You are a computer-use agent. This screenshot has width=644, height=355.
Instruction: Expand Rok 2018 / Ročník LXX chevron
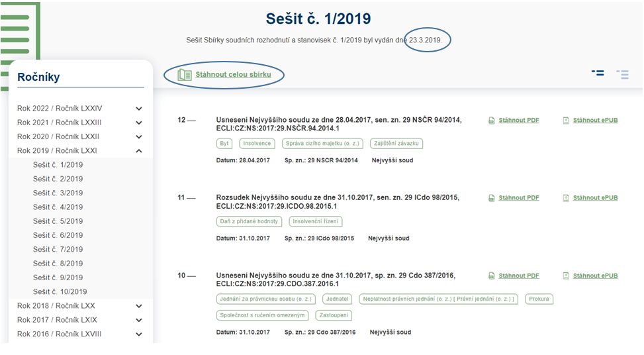click(x=139, y=306)
